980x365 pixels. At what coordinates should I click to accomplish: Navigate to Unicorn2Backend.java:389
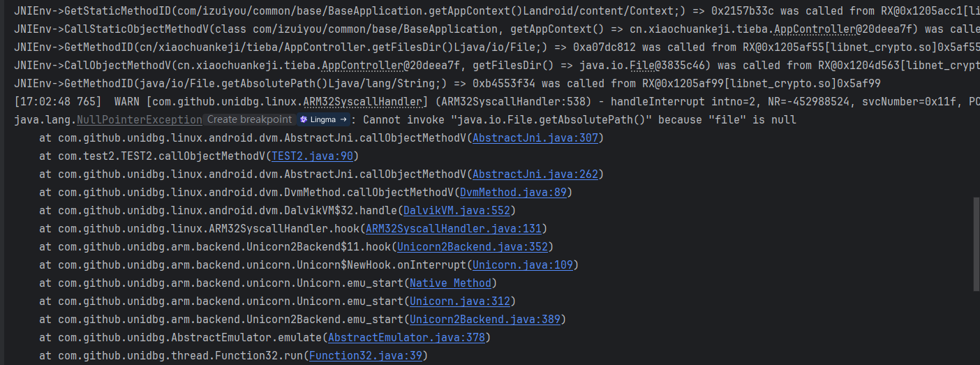pos(485,319)
